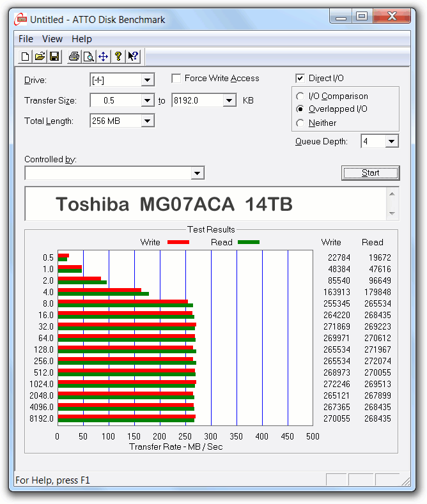Expand Transfer Size maximum 8192.0 dropdown
The image size is (427, 504).
click(x=229, y=100)
